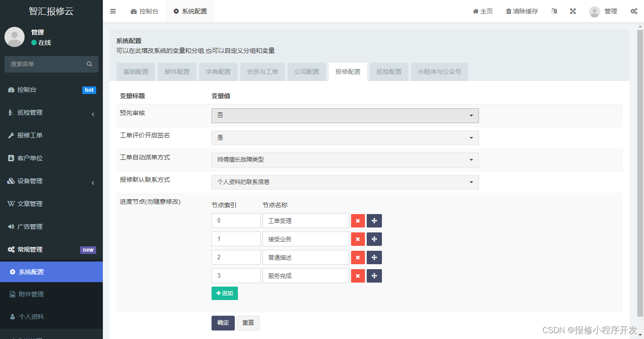Open the settings cogs icon at top right
The height and width of the screenshot is (339, 644).
634,11
